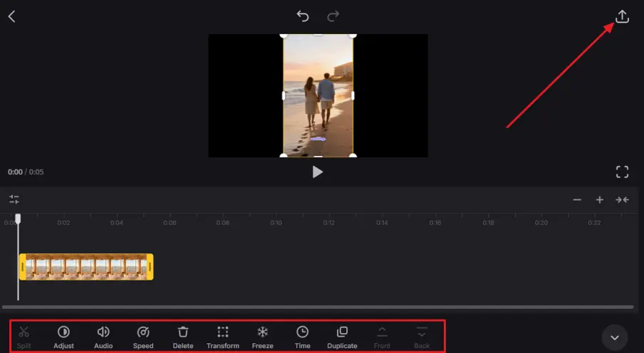Play the video preview
644x353 pixels.
(x=317, y=172)
